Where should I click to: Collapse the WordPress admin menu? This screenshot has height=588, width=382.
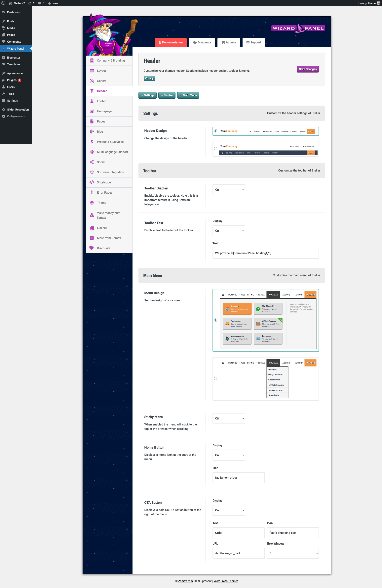point(16,116)
